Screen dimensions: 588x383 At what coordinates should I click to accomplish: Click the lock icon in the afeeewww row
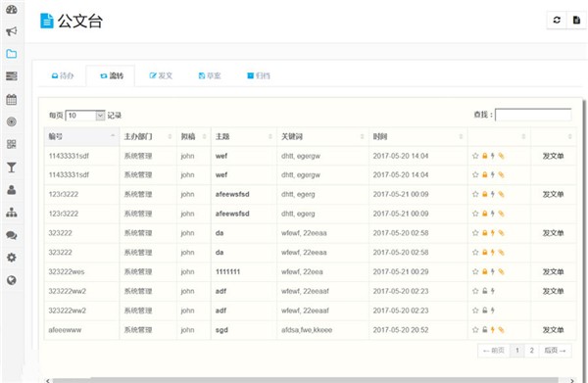[484, 330]
